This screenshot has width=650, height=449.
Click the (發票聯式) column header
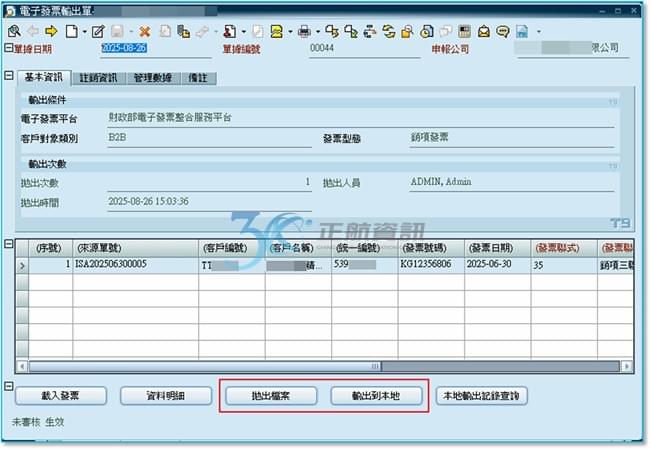tap(564, 248)
